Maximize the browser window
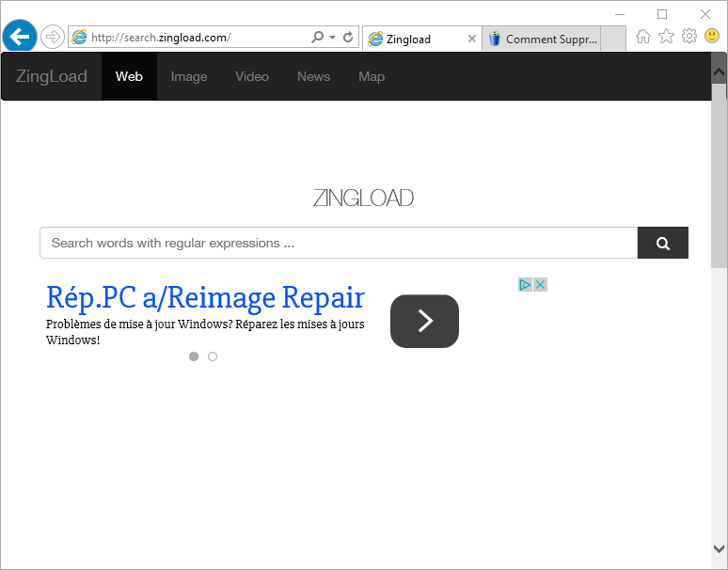The width and height of the screenshot is (728, 570). tap(662, 14)
